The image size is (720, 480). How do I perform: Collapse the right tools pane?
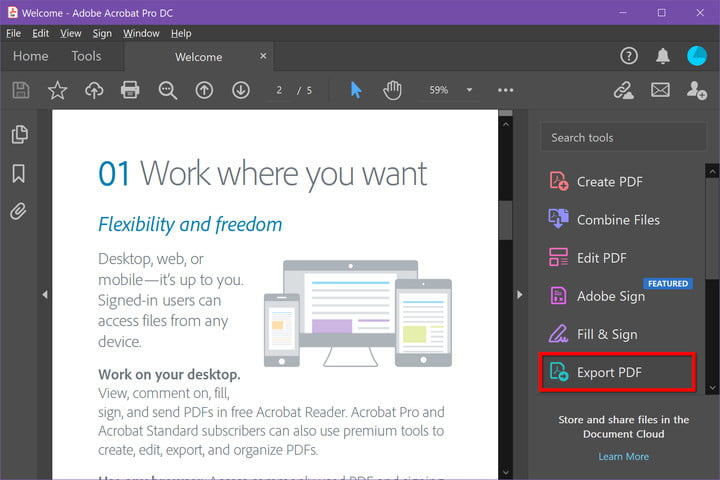518,294
